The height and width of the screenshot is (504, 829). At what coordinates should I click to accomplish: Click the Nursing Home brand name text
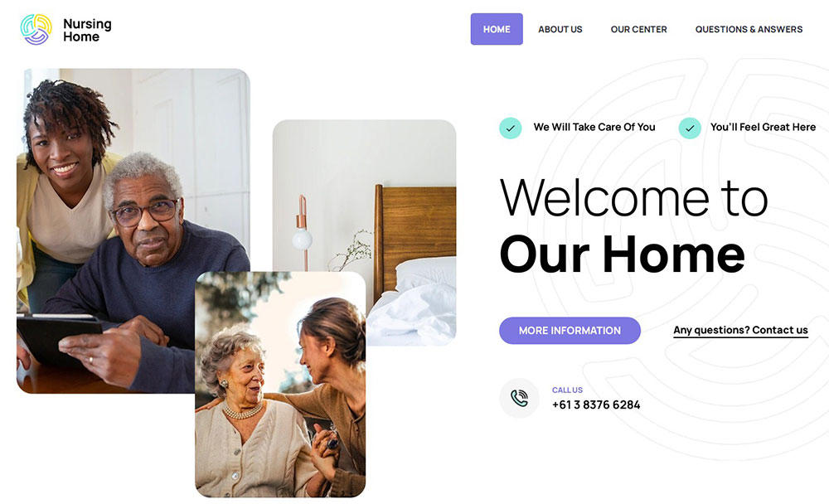pos(87,30)
